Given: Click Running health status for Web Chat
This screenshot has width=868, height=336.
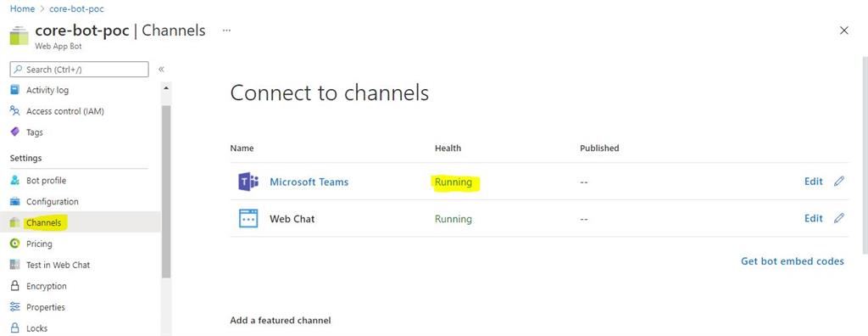Looking at the screenshot, I should pyautogui.click(x=453, y=219).
